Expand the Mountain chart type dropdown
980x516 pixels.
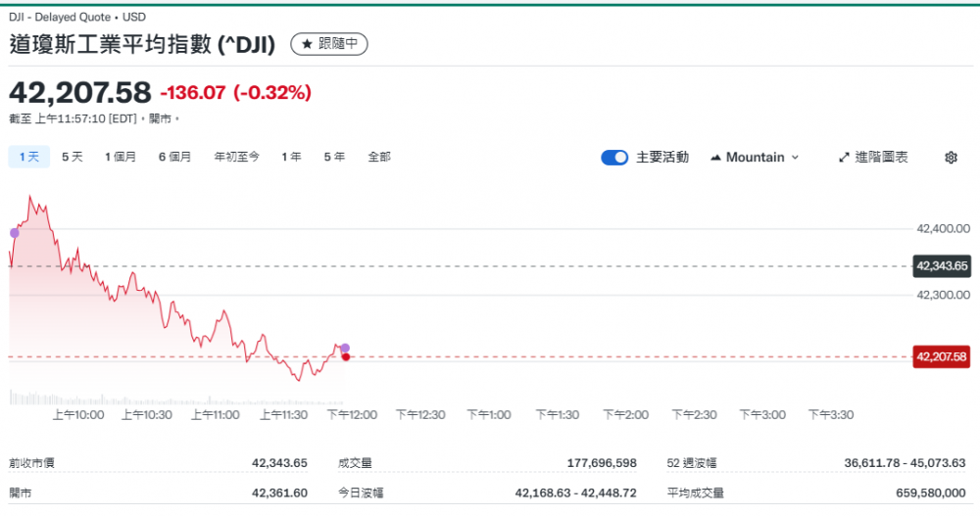coord(795,158)
